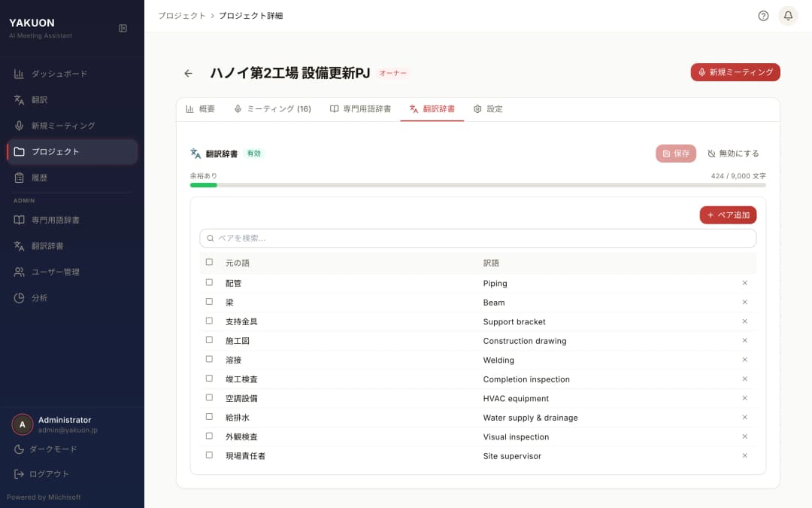This screenshot has height=508, width=812.
Task: Open ダッシュボード in sidebar
Action: [x=72, y=74]
